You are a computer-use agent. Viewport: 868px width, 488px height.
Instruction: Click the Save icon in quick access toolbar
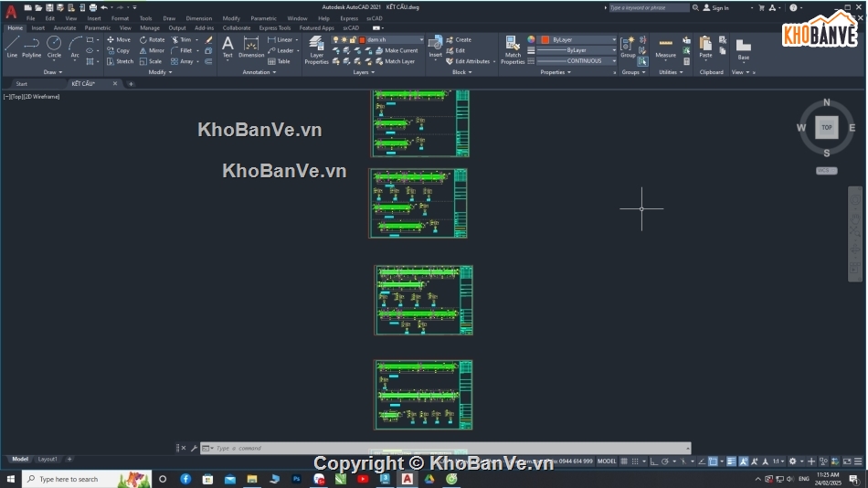[x=49, y=7]
